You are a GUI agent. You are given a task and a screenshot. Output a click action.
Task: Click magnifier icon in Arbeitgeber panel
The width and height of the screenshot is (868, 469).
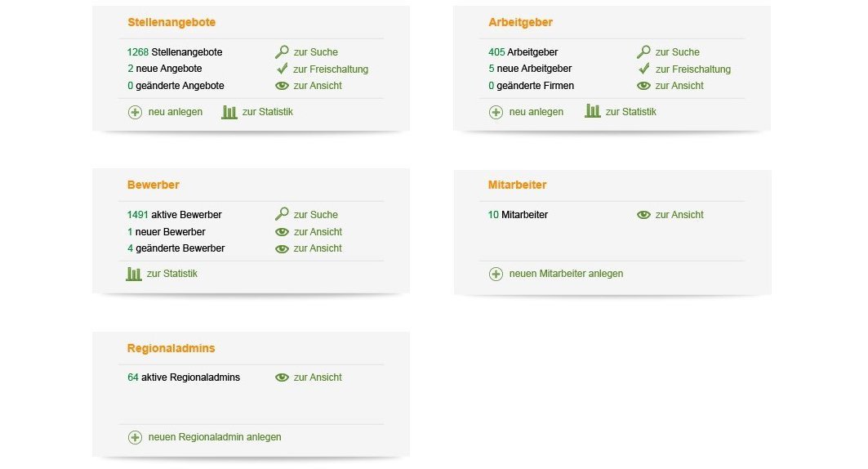[643, 51]
